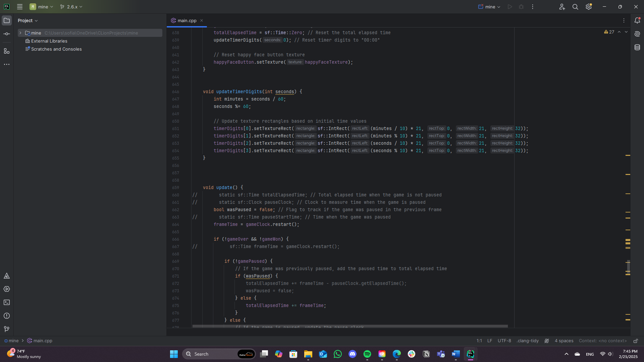
Task: Click the Search Everywhere magnifier icon
Action: [575, 7]
